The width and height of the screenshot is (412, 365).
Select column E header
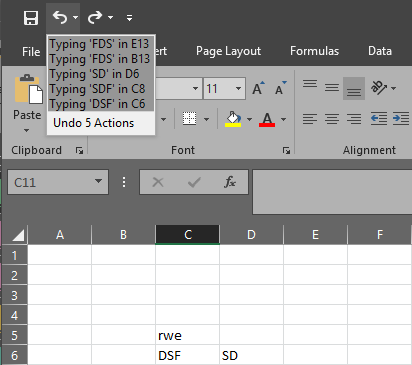315,235
